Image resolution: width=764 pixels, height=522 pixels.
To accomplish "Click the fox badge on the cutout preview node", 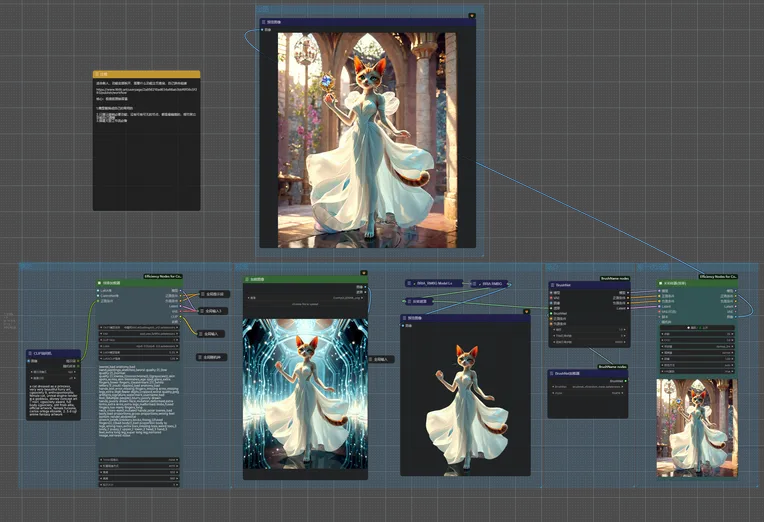I will (526, 311).
